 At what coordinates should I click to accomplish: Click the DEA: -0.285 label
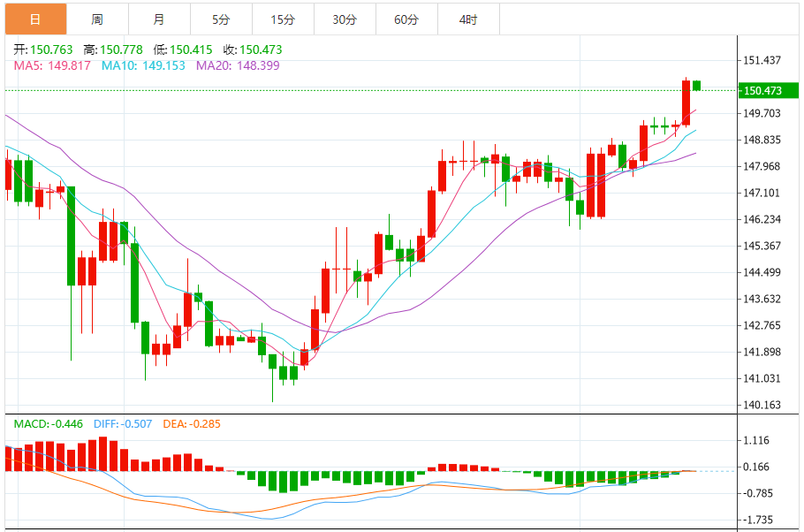[x=192, y=424]
